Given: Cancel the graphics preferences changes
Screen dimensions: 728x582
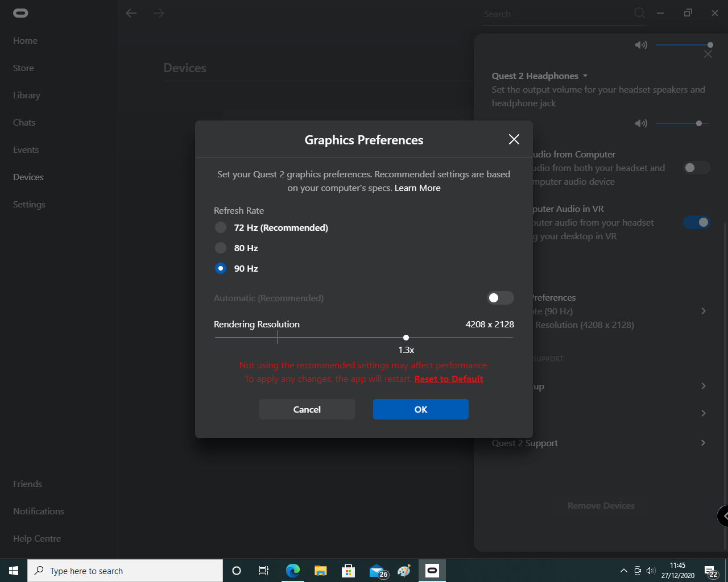Looking at the screenshot, I should [x=307, y=409].
